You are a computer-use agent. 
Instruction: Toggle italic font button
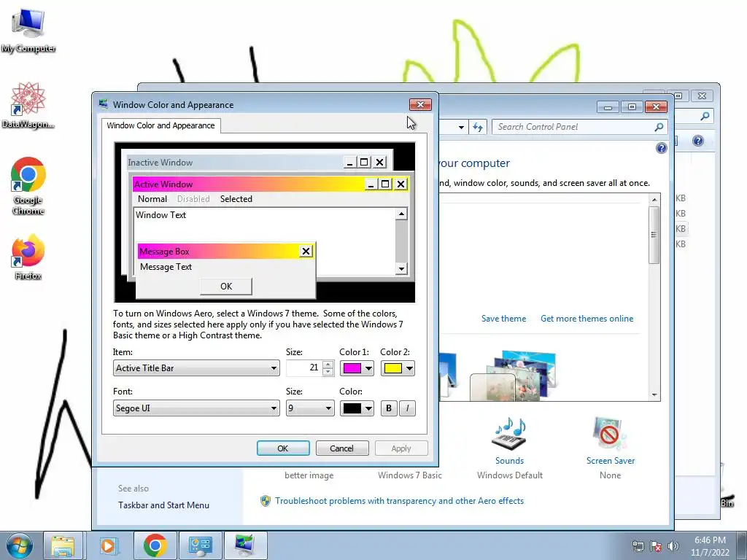[x=407, y=408]
